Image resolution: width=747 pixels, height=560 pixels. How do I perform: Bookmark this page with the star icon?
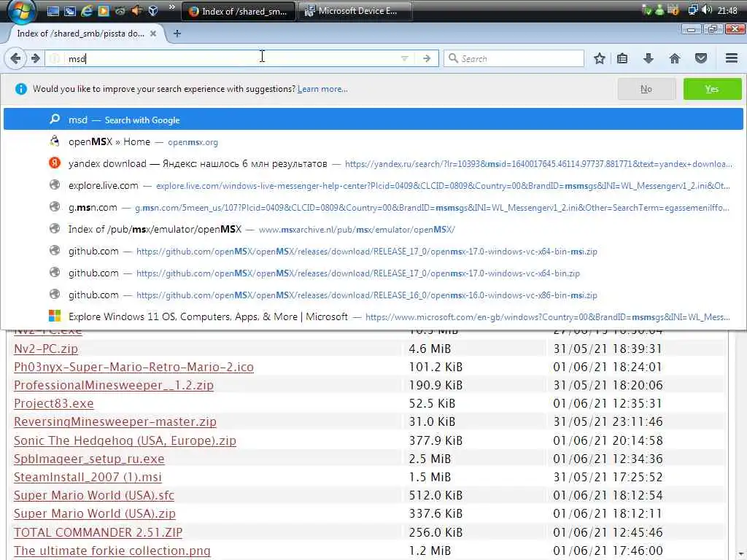point(600,58)
